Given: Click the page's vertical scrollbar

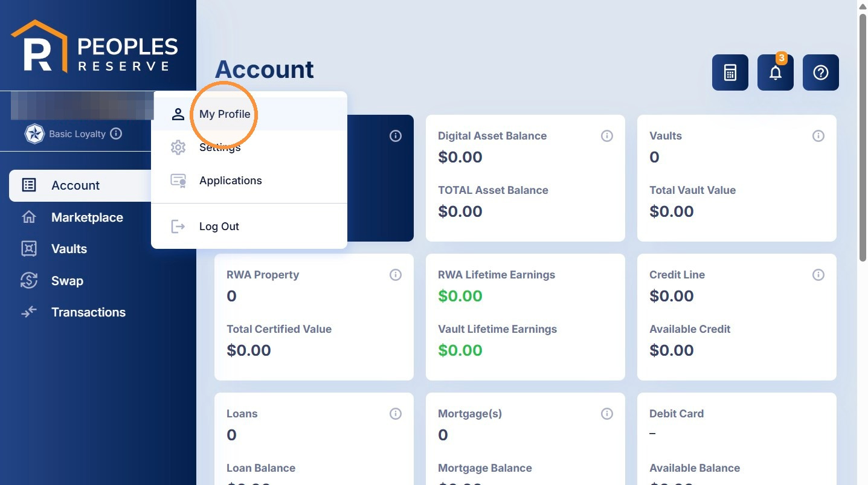Looking at the screenshot, I should click(x=863, y=137).
